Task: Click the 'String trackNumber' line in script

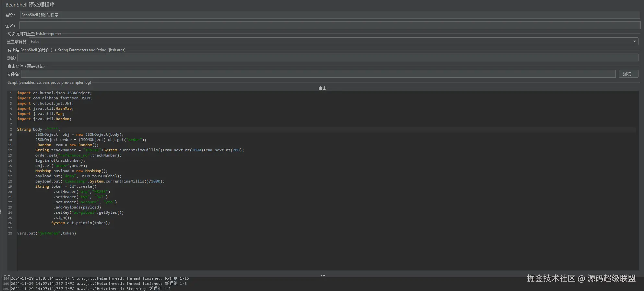Action: 139,150
